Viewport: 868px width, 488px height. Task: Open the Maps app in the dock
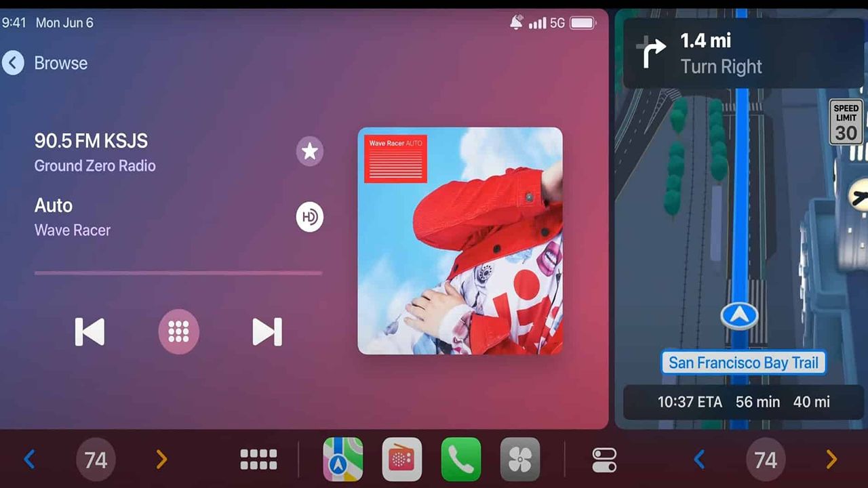tap(343, 460)
